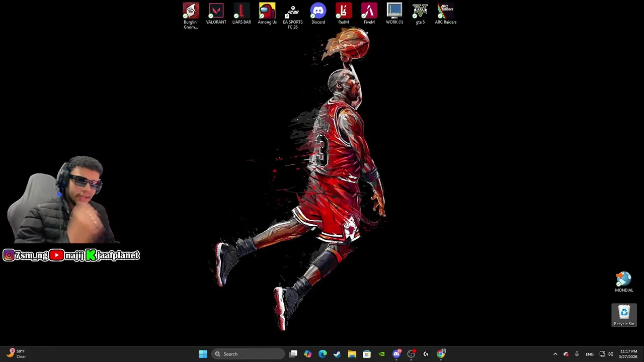
Task: Launch Copilot from the taskbar
Action: (308, 354)
